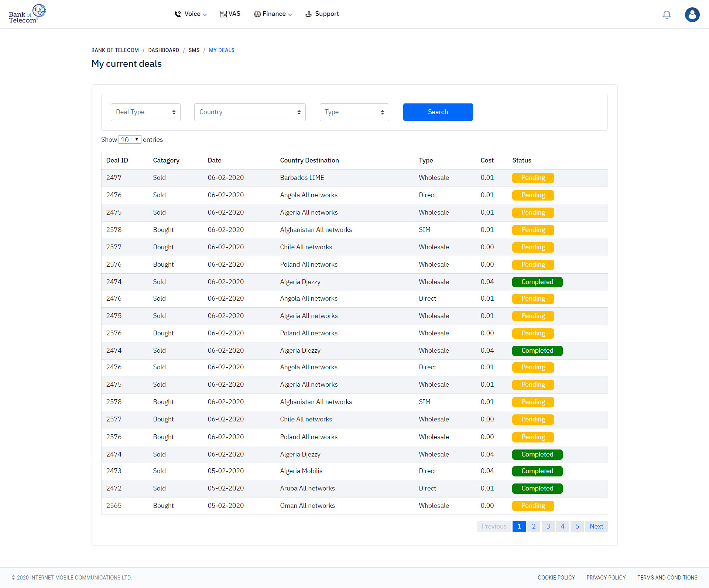Click the blue Search button
Viewport: 709px width, 588px height.
(438, 112)
